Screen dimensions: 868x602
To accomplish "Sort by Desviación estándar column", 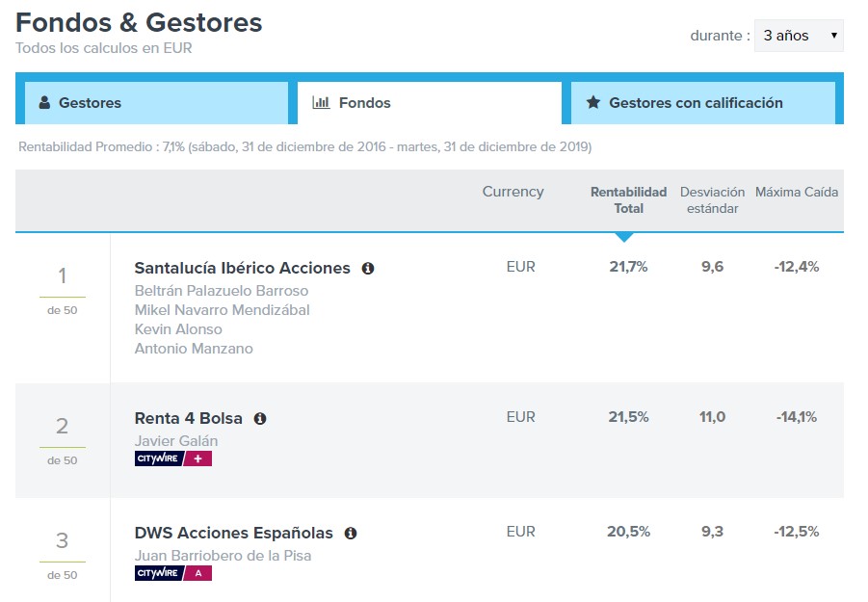I will coord(713,200).
